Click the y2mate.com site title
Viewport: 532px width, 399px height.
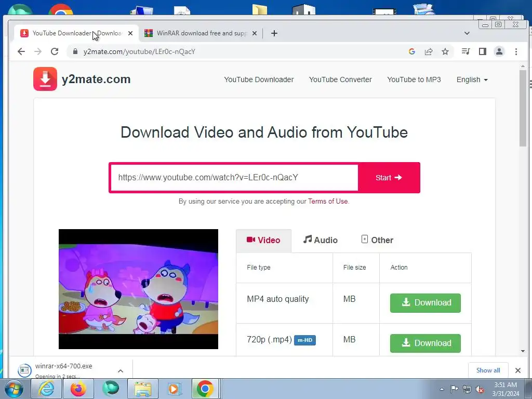pyautogui.click(x=96, y=79)
